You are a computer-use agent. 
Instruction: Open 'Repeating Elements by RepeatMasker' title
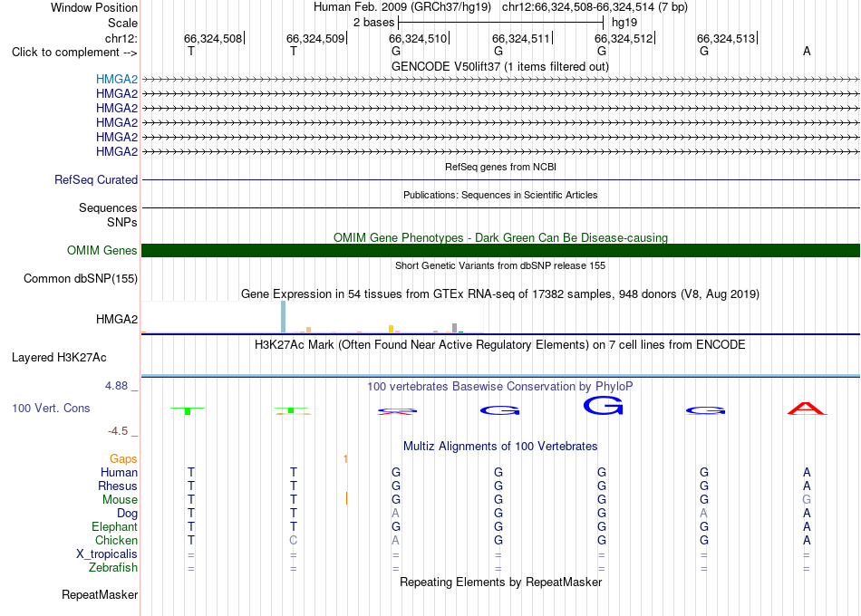tap(500, 582)
